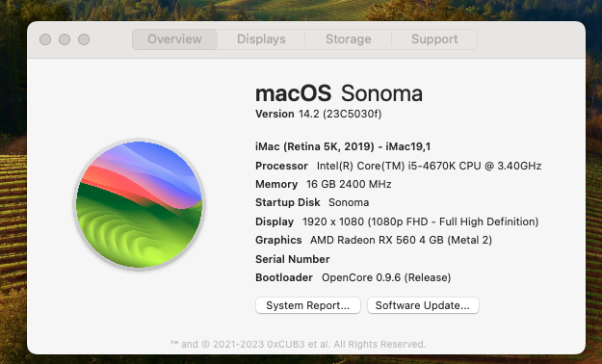Click the Bootloader OpenCore 0.9.6 value
Viewport: 602px width, 364px height.
(386, 277)
